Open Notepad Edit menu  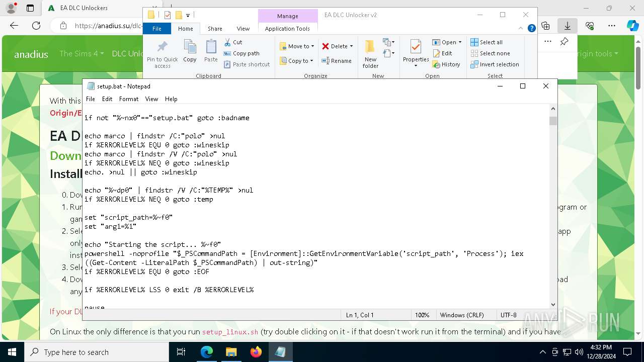coord(107,99)
